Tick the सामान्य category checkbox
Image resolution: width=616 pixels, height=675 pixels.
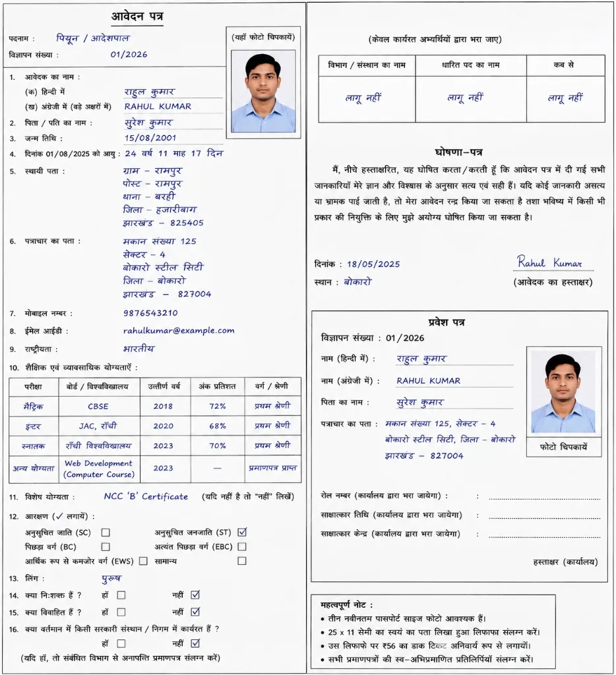click(x=242, y=561)
